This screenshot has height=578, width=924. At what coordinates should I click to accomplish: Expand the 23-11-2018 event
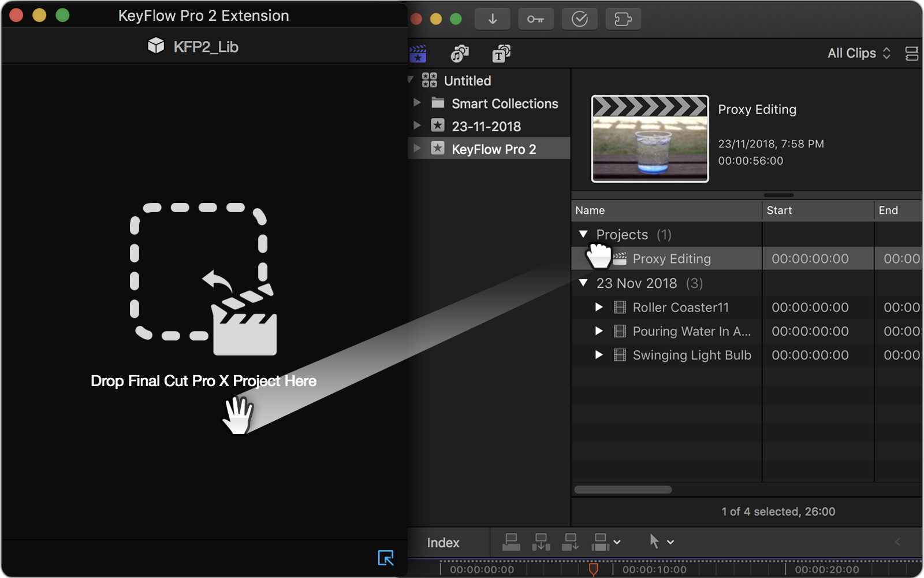418,125
